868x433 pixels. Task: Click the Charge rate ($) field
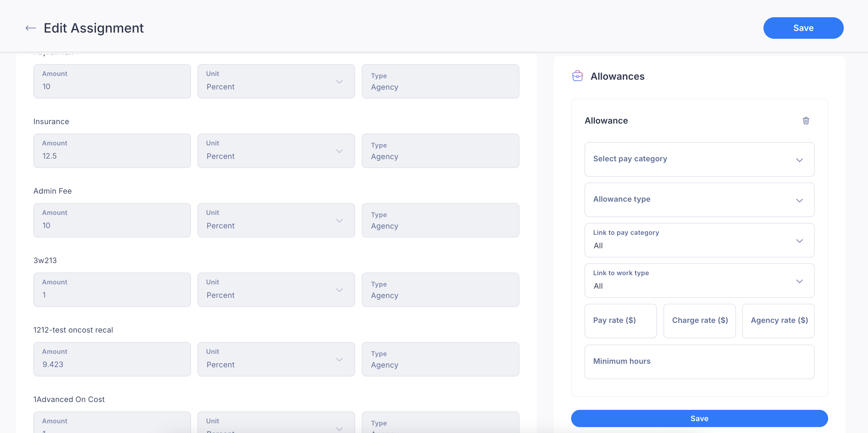point(699,321)
